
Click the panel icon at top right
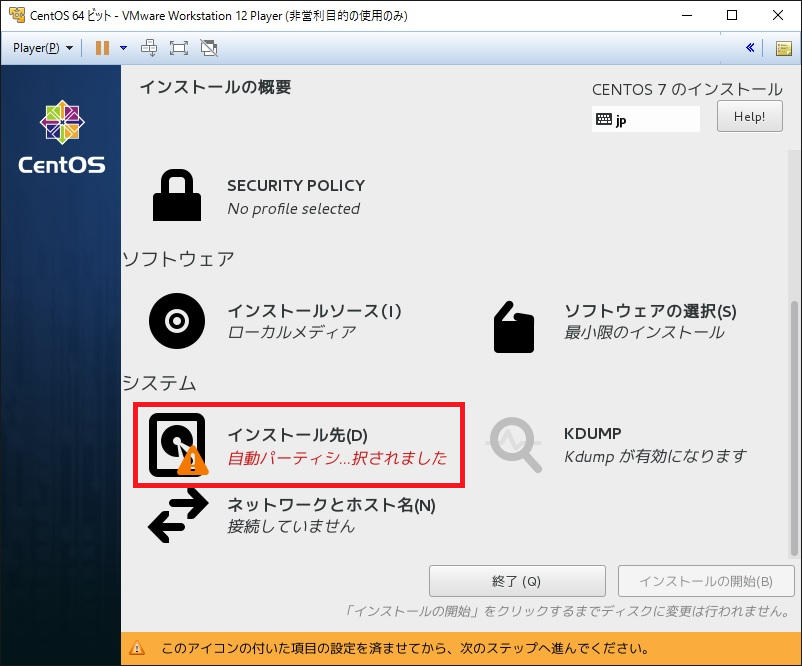(784, 47)
